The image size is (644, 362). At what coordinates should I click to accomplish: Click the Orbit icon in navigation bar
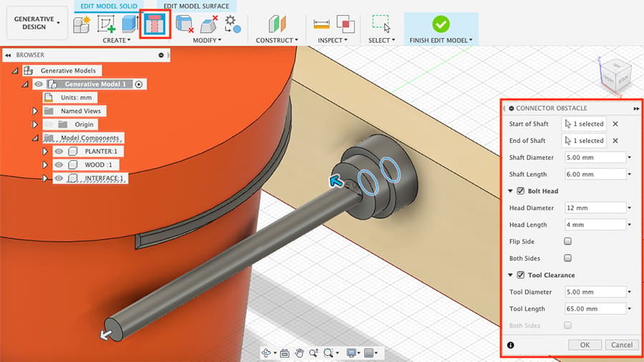tap(266, 353)
